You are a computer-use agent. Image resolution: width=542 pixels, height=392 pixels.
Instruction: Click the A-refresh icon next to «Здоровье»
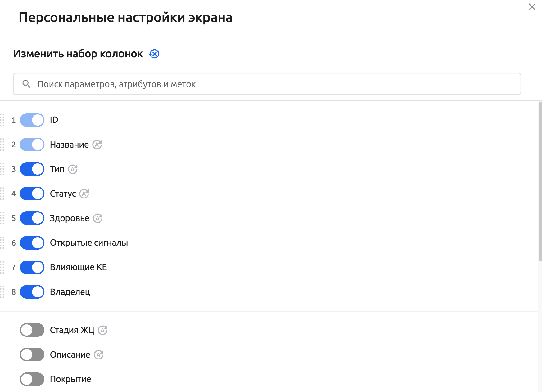pos(99,218)
